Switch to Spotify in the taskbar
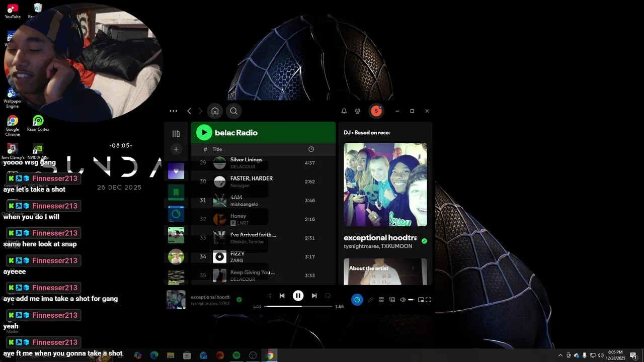The height and width of the screenshot is (362, 644). (236, 355)
